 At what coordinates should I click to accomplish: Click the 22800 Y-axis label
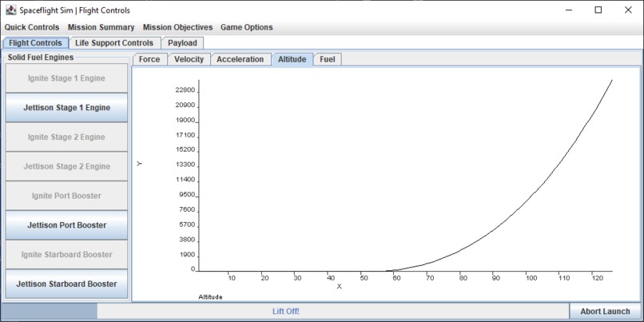[185, 90]
